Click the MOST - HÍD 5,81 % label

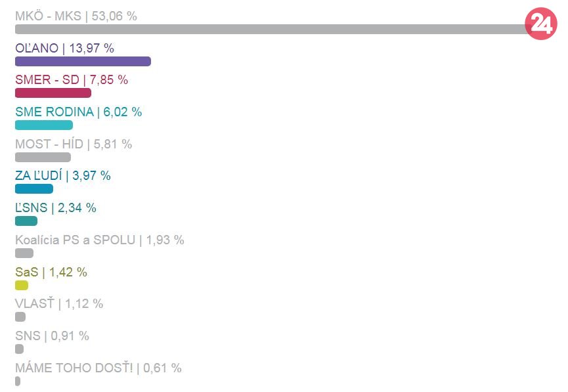74,144
